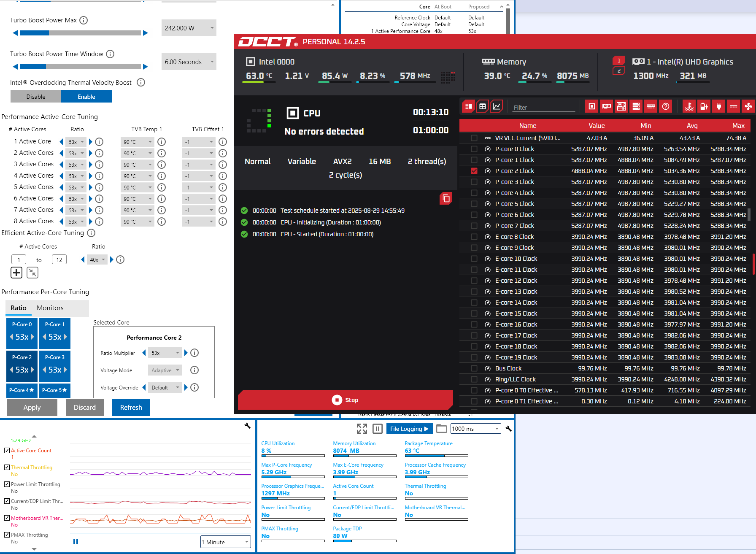Screen dimensions: 756x554
Task: Sort the OCCT table by Max column
Action: tap(738, 126)
